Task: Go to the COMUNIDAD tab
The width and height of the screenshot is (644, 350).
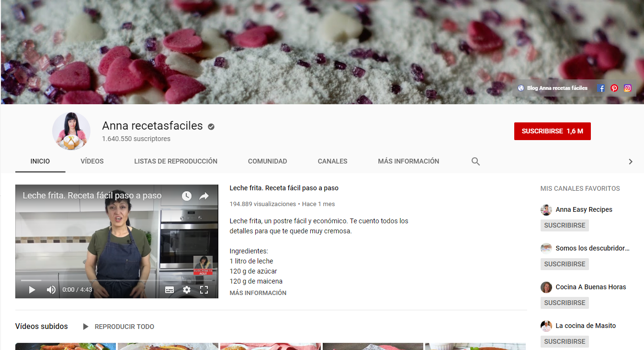Action: click(267, 162)
